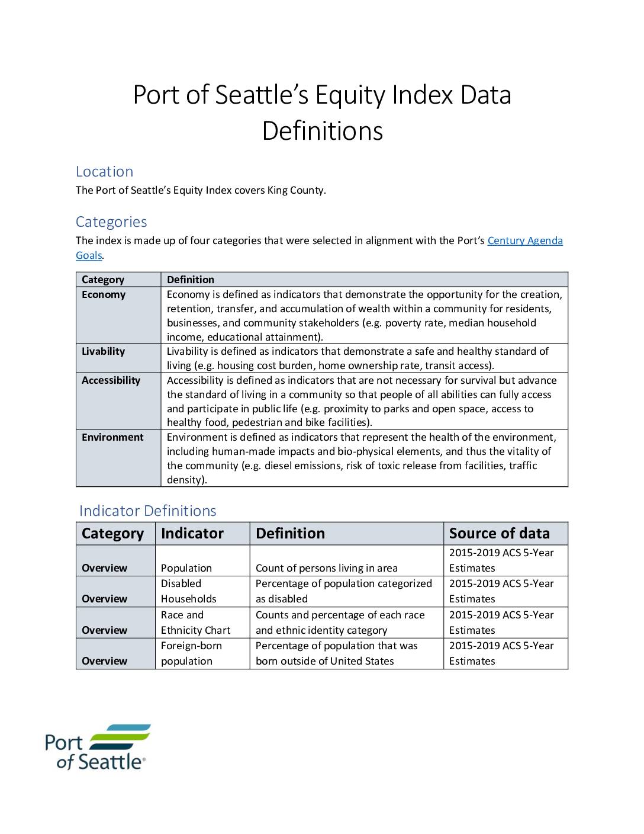Click the Race and Ethnicity Chart cell
644x834 pixels.
(x=202, y=623)
